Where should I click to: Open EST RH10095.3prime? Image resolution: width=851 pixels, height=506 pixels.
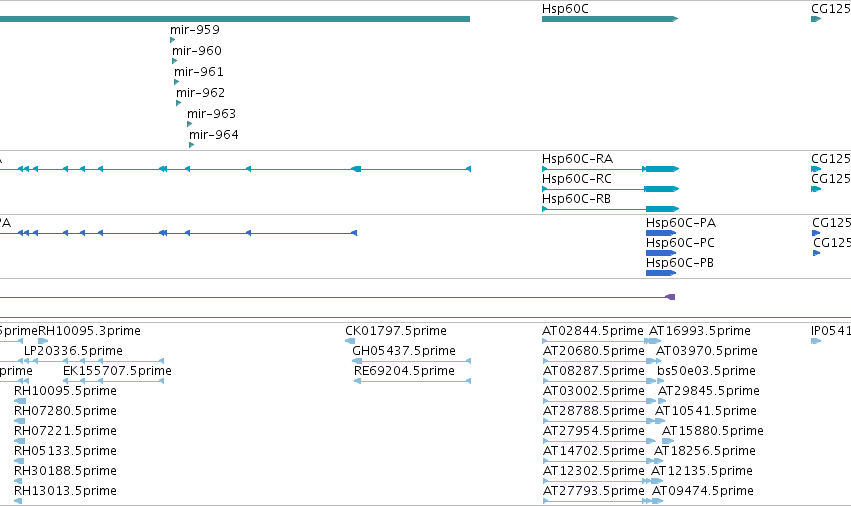tap(89, 331)
